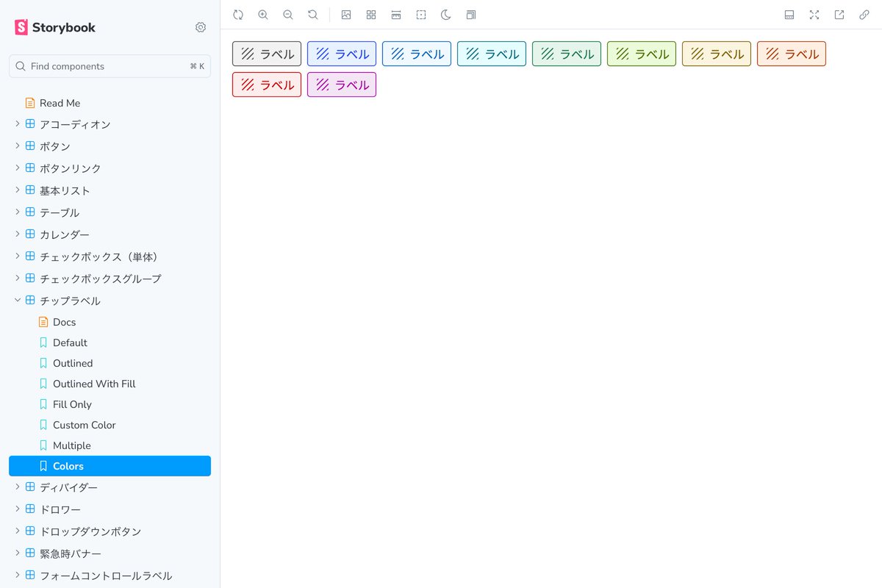Collapse the チップラベル component
This screenshot has width=882, height=588.
point(110,301)
